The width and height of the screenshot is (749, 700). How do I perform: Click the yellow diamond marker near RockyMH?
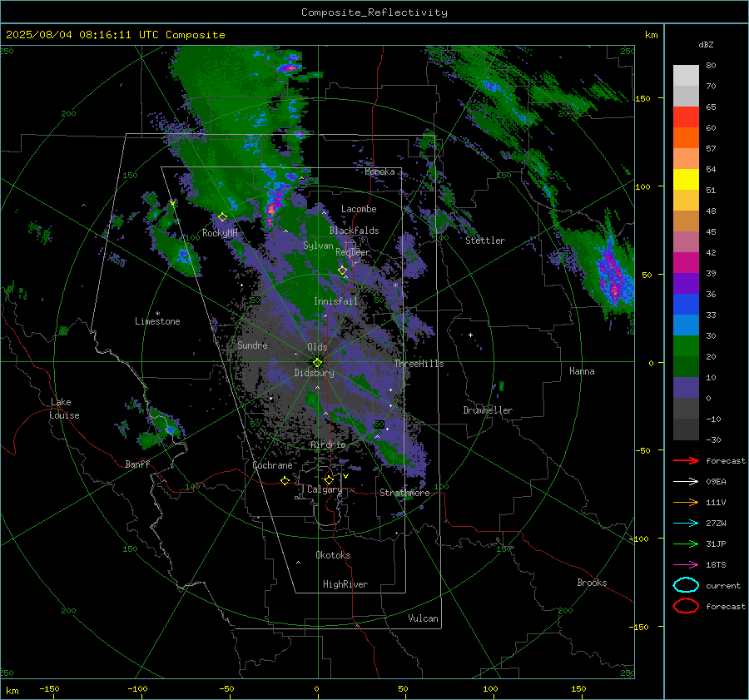(222, 217)
